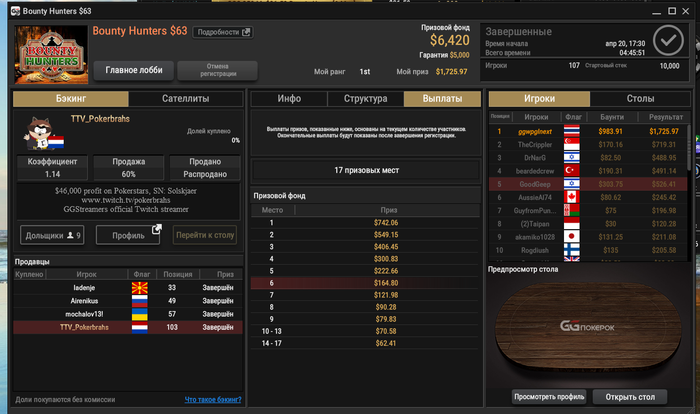The height and width of the screenshot is (414, 700).
Task: Switch to the Игроки tab
Action: [x=539, y=99]
